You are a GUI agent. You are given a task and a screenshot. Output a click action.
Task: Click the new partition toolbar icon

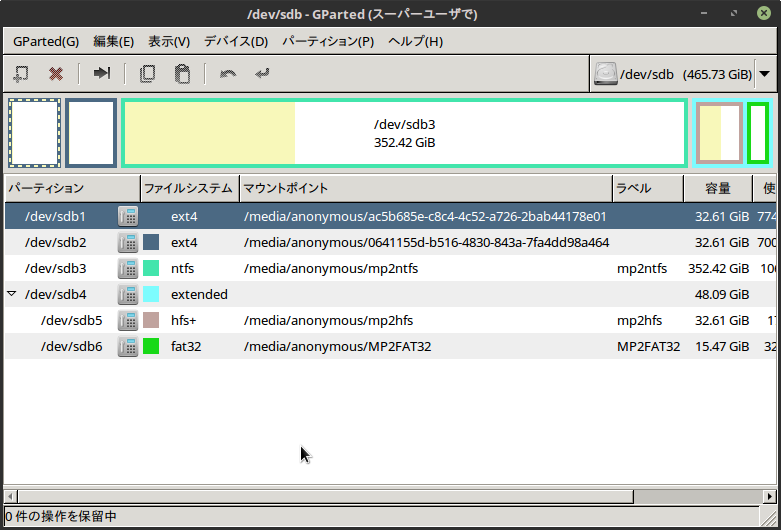pyautogui.click(x=20, y=73)
